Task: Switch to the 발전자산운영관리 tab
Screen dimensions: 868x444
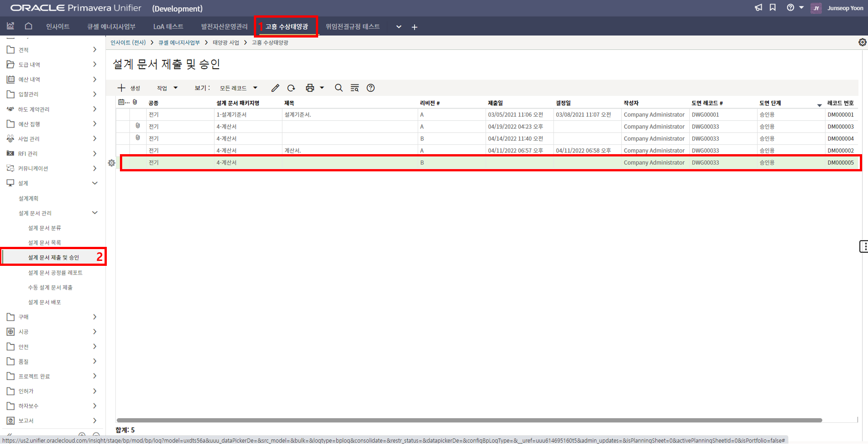Action: [x=224, y=27]
